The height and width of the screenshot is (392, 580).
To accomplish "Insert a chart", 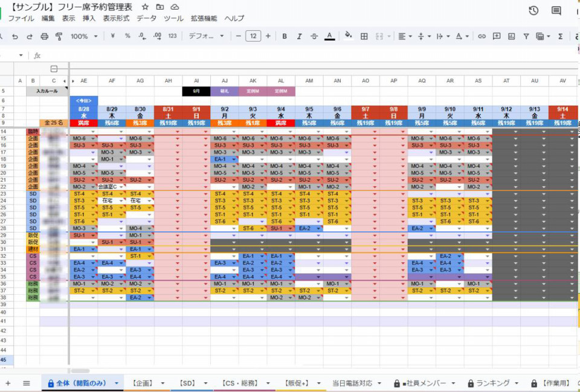I will pyautogui.click(x=512, y=36).
